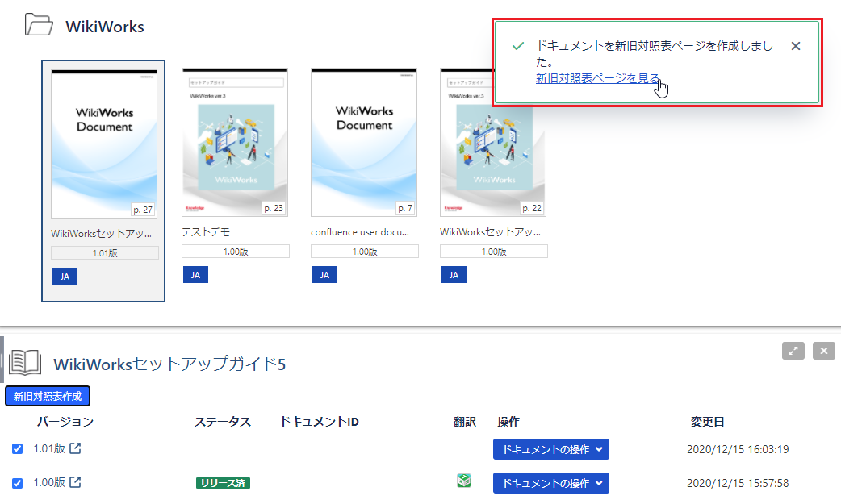Click the 新旧対照表作成 button
Image resolution: width=841 pixels, height=504 pixels.
(48, 396)
